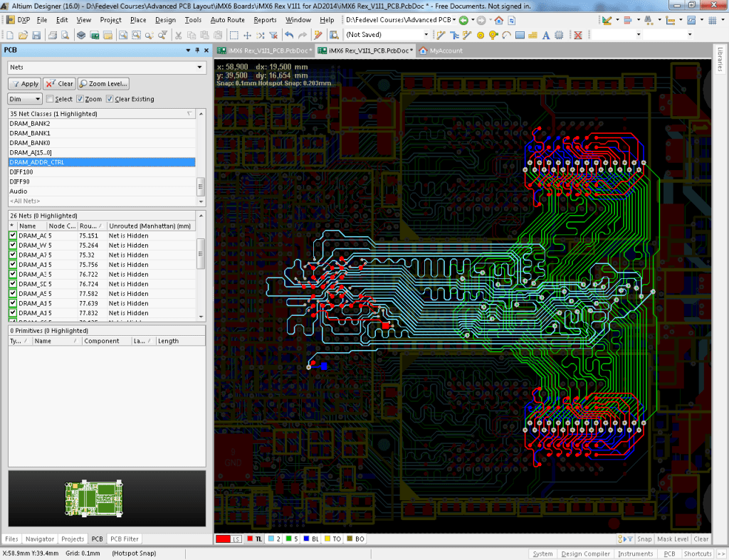Click the Place Via tool icon

(492, 35)
